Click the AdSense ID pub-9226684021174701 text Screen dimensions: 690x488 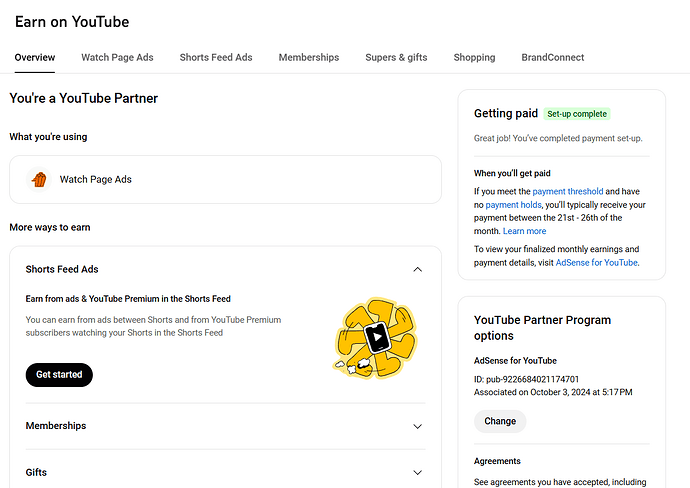tap(526, 379)
